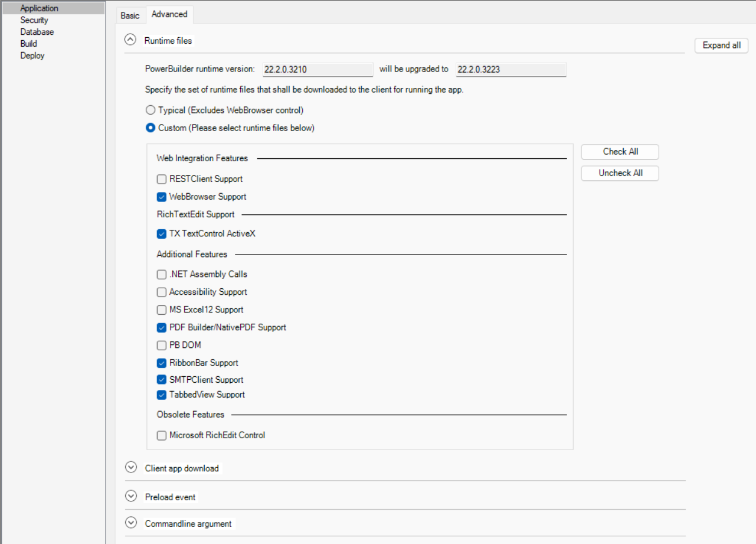The width and height of the screenshot is (756, 544).
Task: Open the Security page in sidebar
Action: coord(34,20)
